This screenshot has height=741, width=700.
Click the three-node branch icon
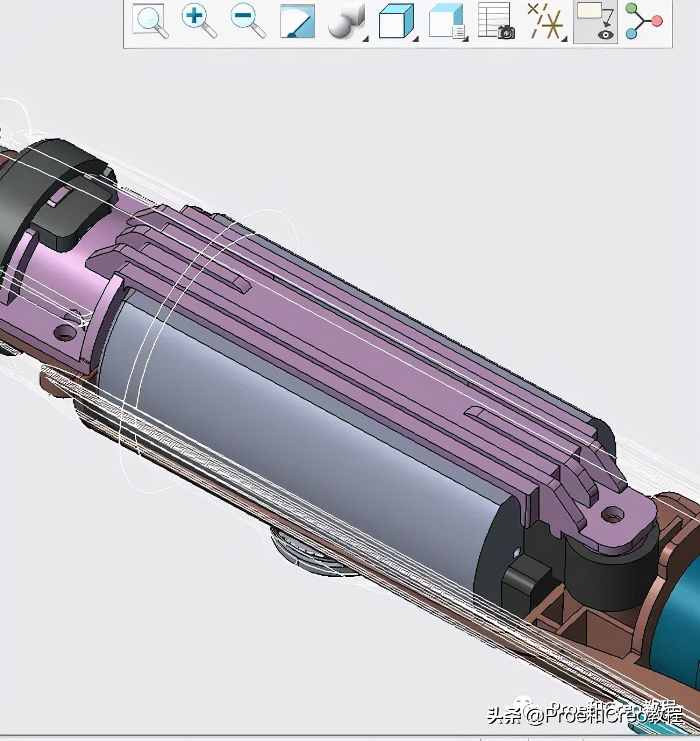[644, 21]
